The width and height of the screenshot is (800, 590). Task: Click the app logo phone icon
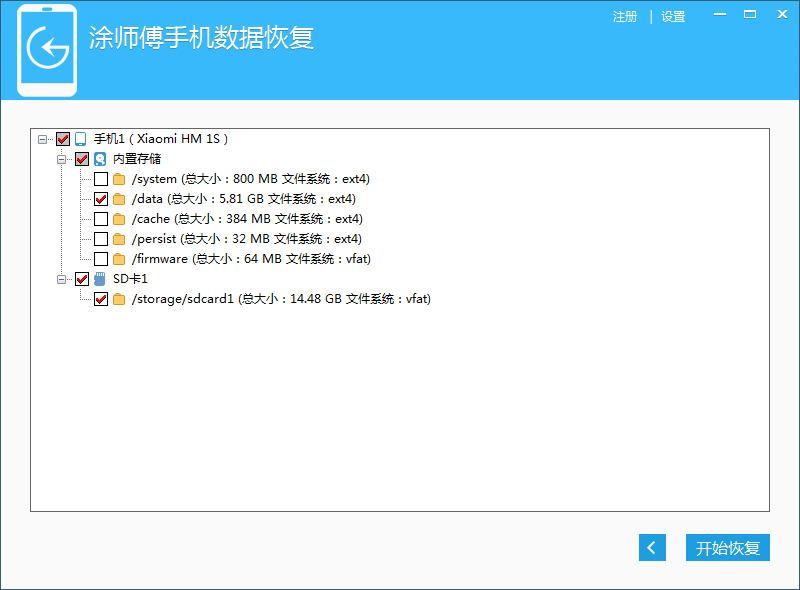point(47,50)
